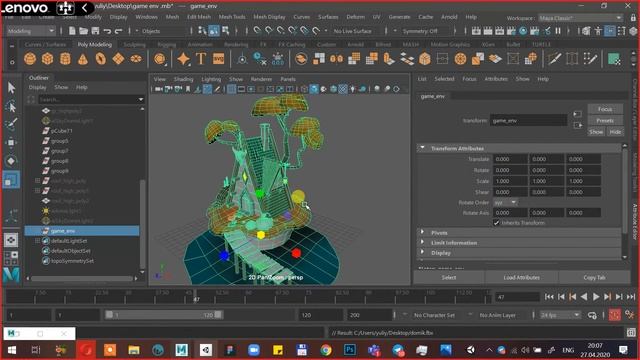Expand the Limit Information section
The image size is (640, 360).
[423, 242]
